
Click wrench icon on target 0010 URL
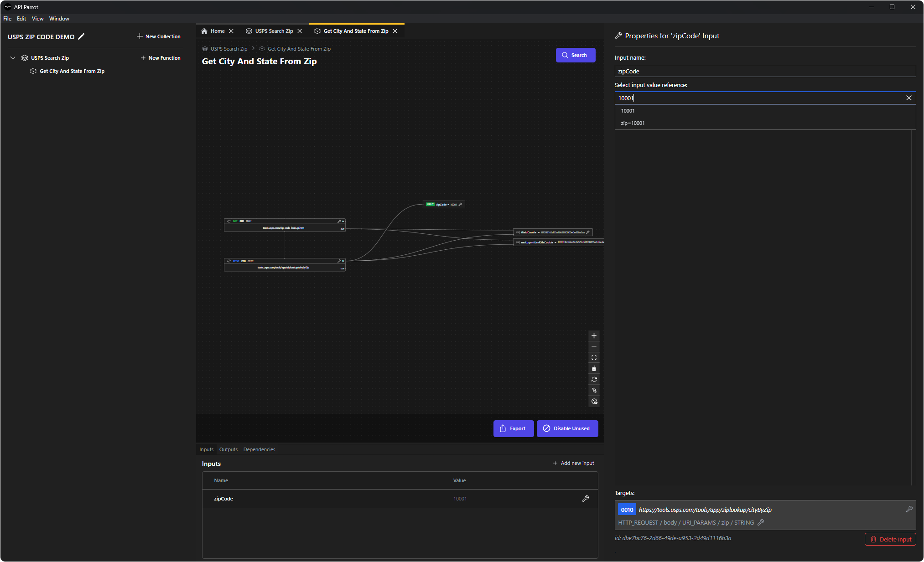click(x=909, y=509)
